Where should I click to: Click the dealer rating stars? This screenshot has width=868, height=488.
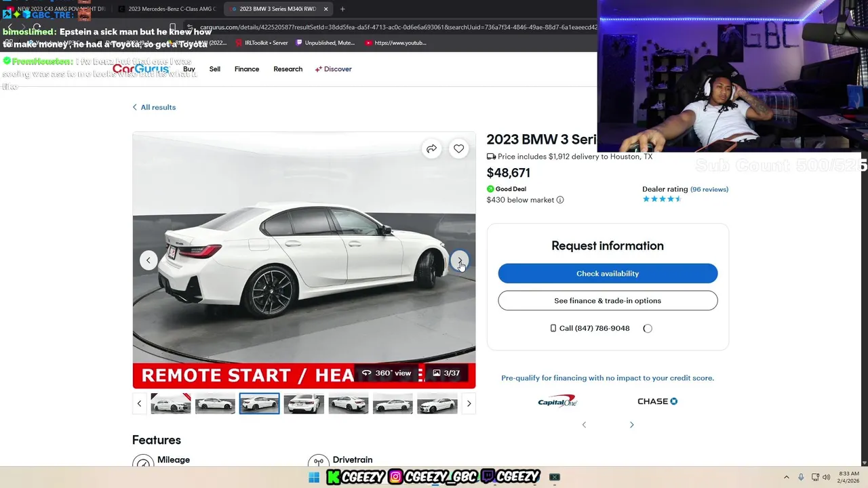[662, 199]
